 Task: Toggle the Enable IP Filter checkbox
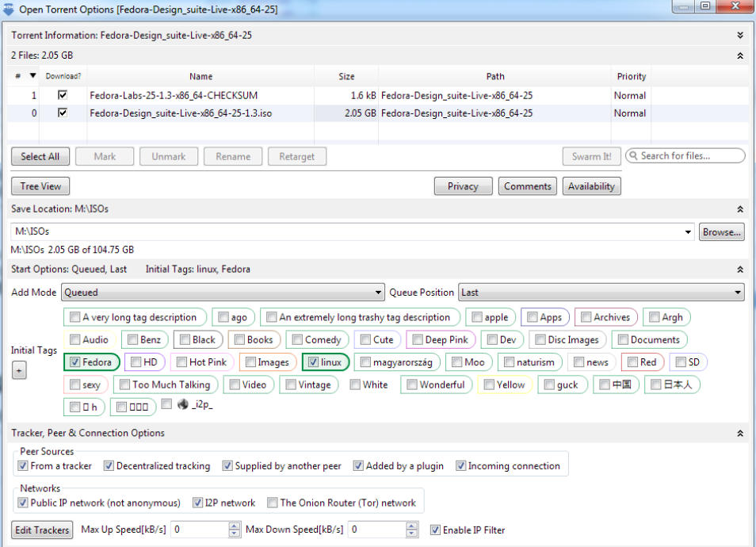pos(434,530)
